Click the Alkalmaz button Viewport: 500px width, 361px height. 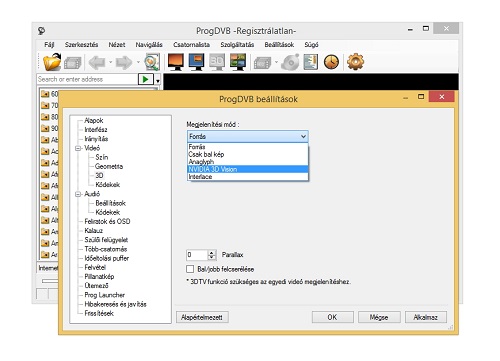point(426,317)
